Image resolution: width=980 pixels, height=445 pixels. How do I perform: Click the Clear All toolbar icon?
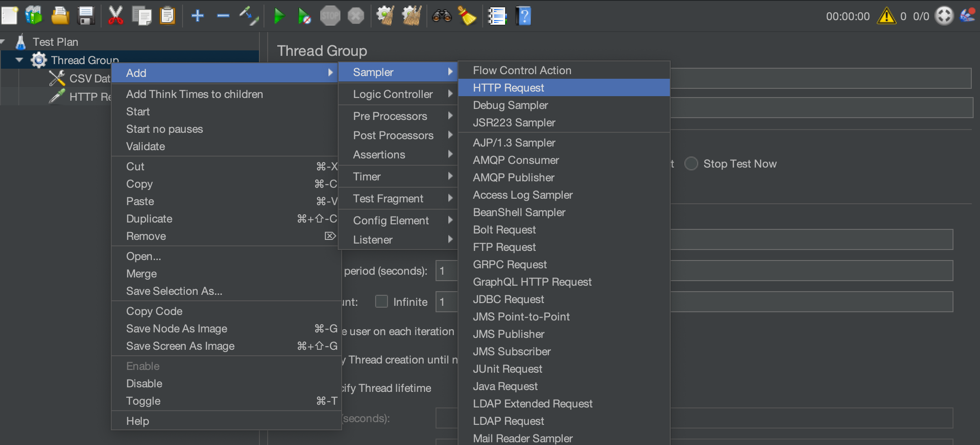(x=411, y=16)
